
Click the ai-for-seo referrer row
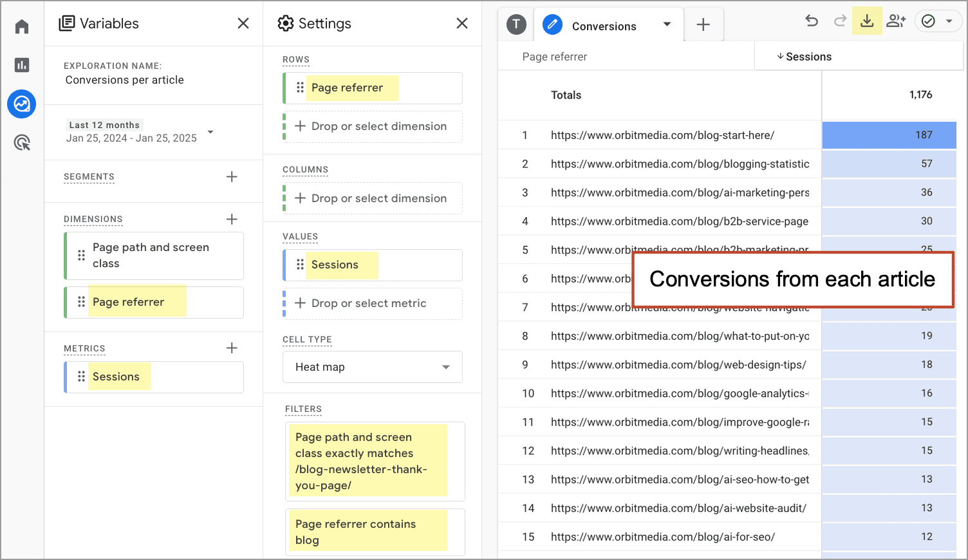663,537
